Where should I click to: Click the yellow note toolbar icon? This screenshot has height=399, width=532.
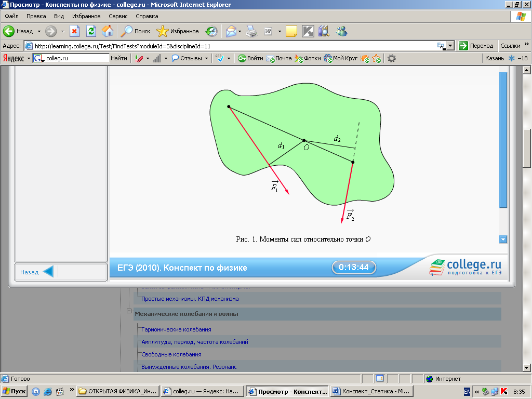[291, 31]
